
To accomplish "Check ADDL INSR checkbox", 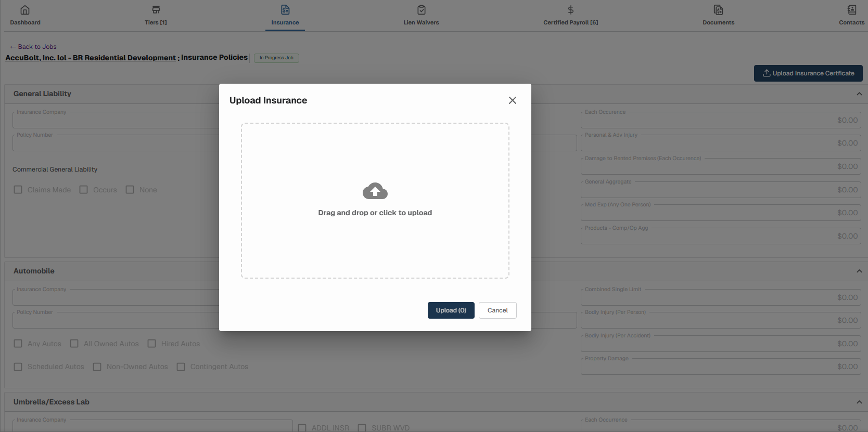I will (x=302, y=428).
